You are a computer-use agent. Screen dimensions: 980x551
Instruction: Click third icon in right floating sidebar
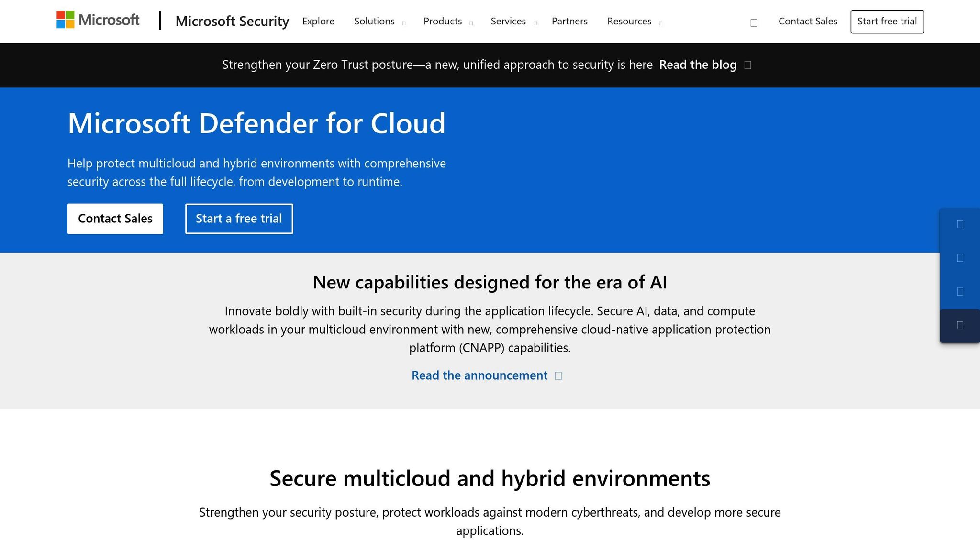959,291
